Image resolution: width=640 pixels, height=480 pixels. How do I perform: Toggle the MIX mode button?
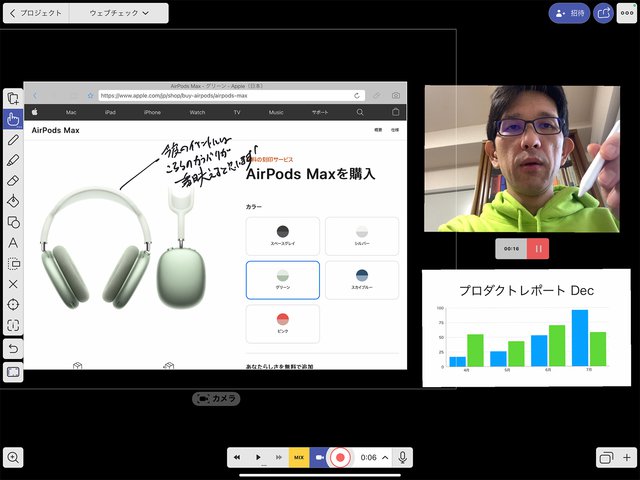coord(298,457)
